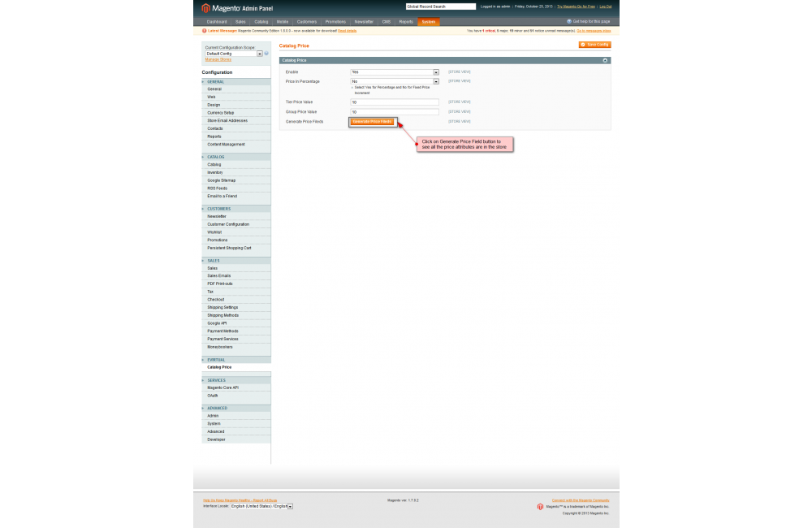Select Developer in the Configuration sidebar
The width and height of the screenshot is (812, 528).
(236, 440)
